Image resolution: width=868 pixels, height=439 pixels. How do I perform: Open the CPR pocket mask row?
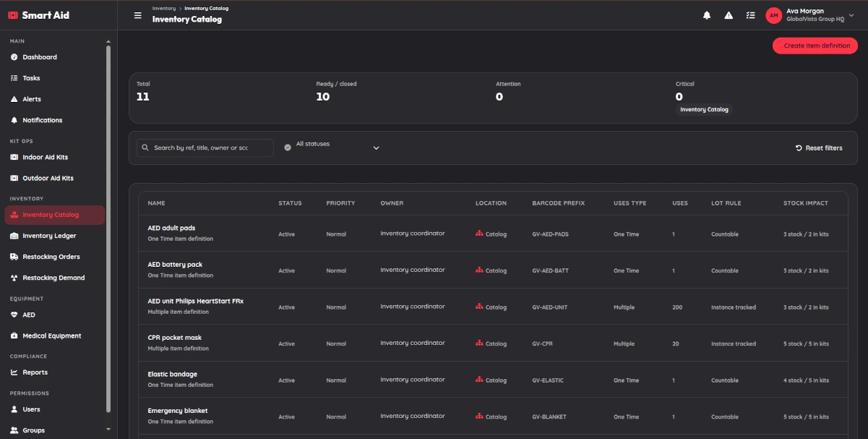coord(493,343)
